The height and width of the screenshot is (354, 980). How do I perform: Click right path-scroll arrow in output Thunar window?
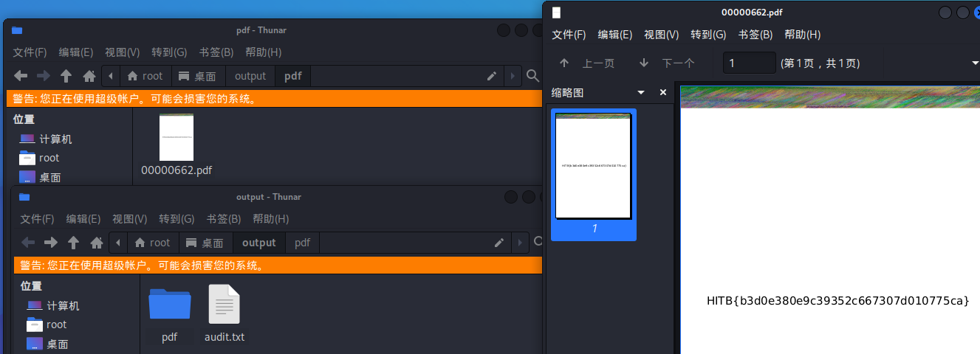coord(519,243)
